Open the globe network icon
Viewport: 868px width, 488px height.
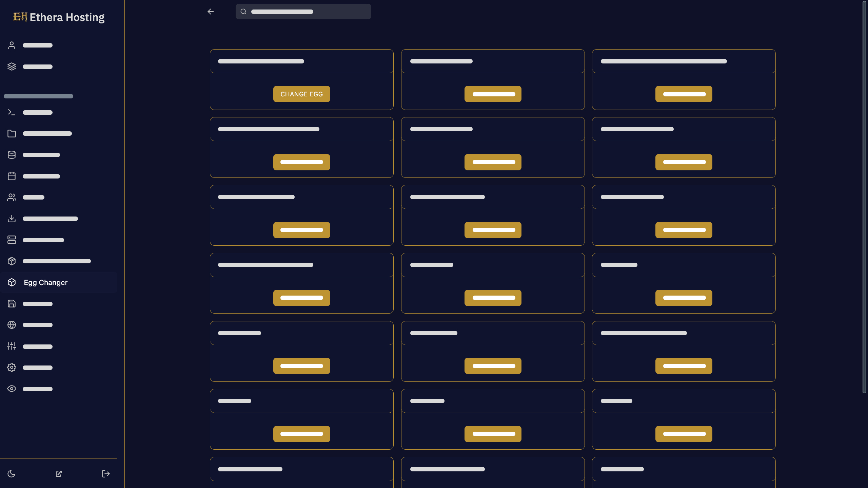[12, 325]
